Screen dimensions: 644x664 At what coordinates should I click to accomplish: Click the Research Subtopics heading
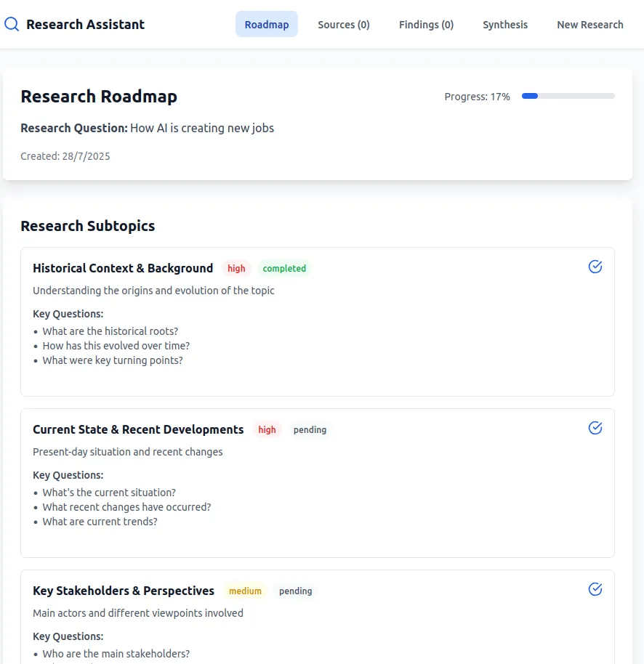click(88, 226)
